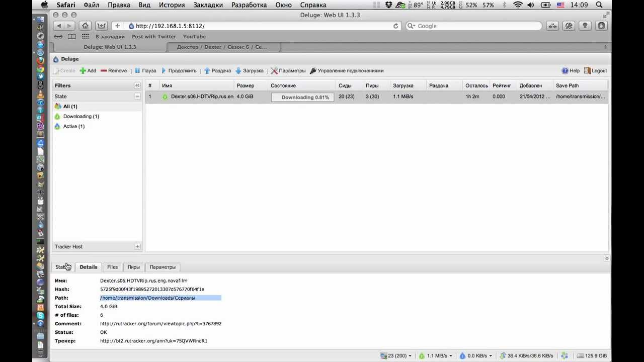This screenshot has width=644, height=362.
Task: Sort by Save Path column header
Action: tap(581, 85)
